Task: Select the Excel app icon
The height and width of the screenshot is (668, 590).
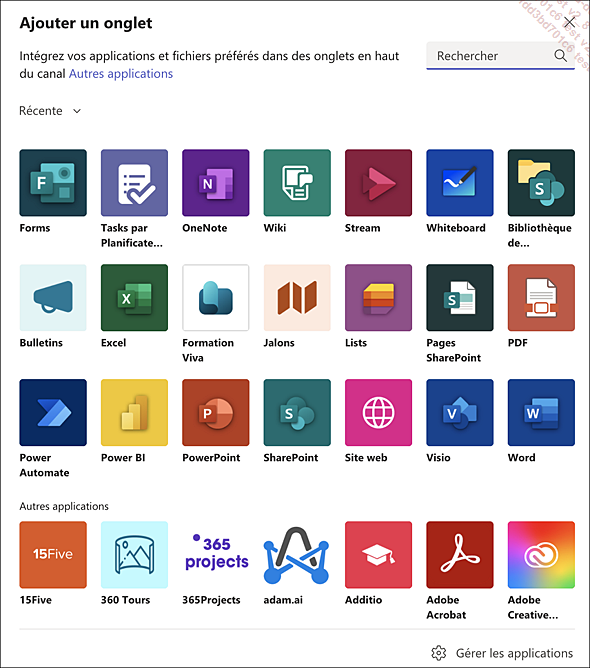Action: point(134,298)
